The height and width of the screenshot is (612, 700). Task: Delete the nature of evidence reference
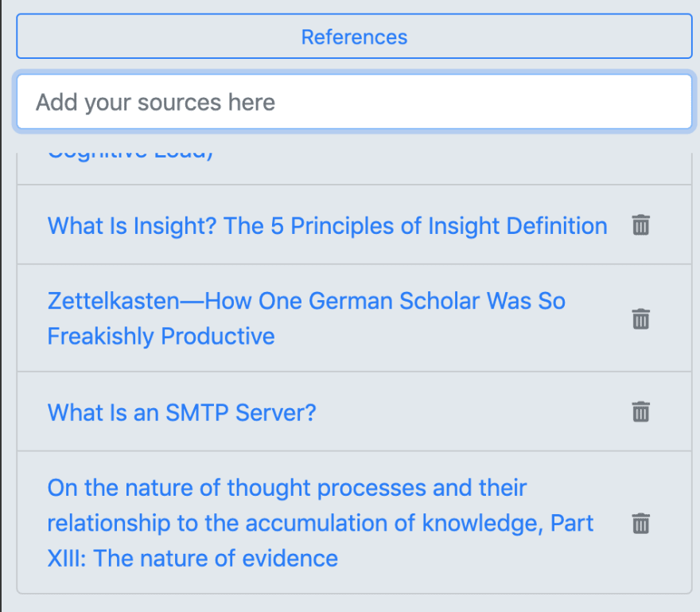640,523
